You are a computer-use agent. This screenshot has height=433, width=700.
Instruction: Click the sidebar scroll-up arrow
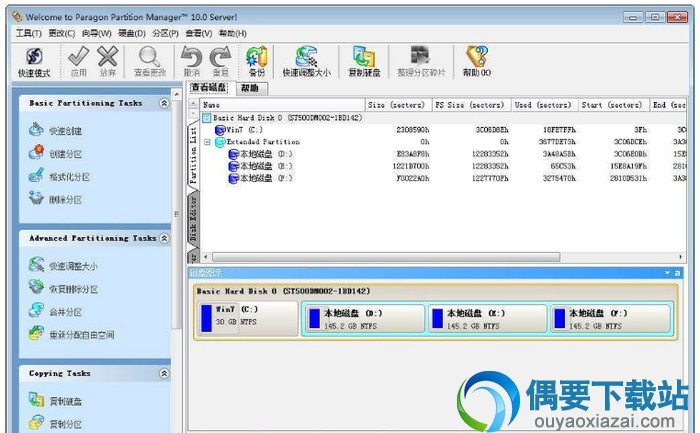177,94
